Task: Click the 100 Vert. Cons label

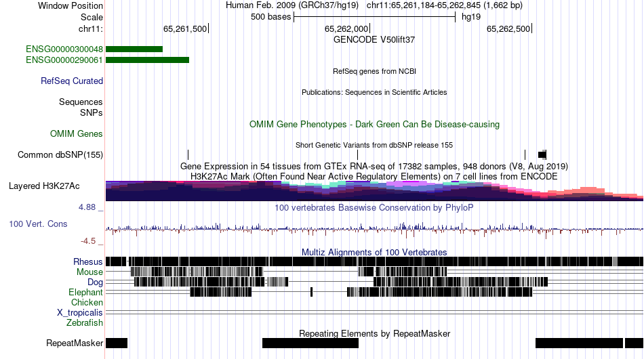Action: [x=38, y=224]
